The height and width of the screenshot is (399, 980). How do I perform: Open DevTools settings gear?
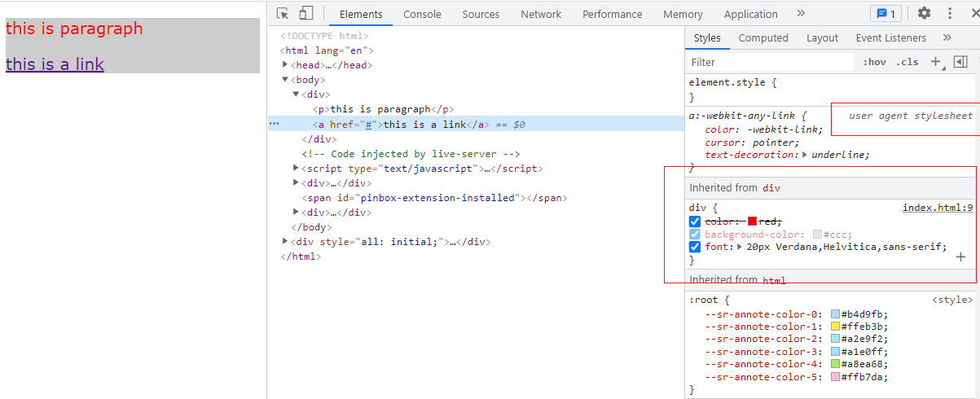924,13
